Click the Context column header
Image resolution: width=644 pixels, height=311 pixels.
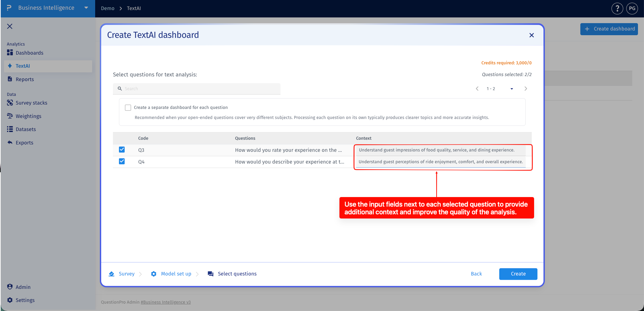coord(364,138)
